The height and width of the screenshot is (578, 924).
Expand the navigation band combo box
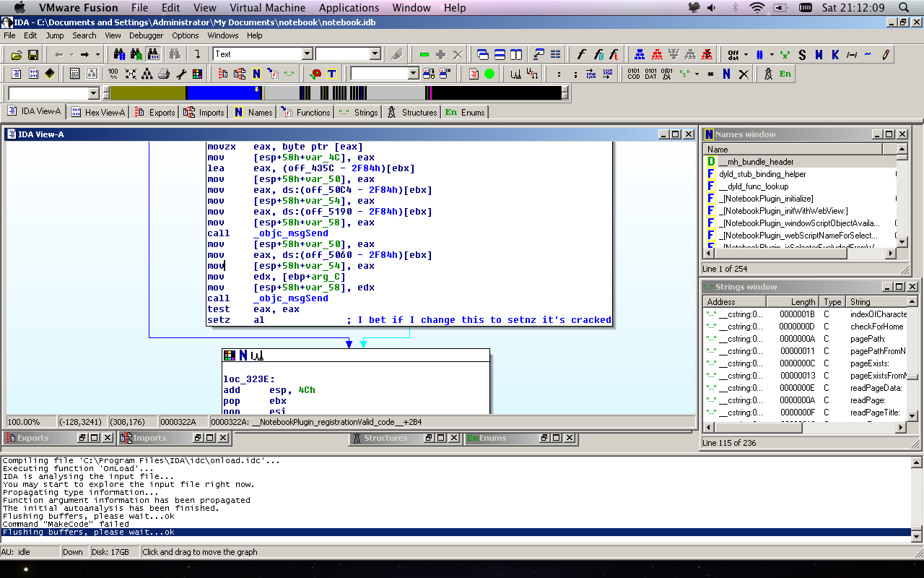93,93
